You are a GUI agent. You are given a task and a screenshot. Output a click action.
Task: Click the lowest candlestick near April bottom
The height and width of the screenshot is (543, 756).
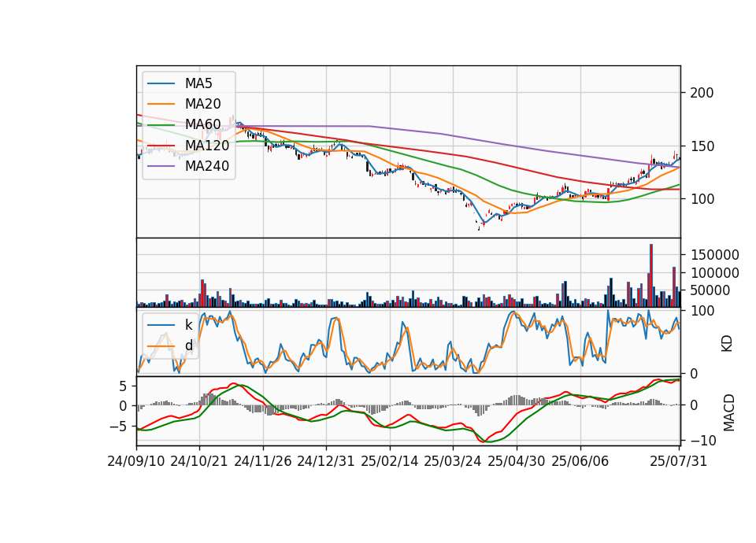479,227
